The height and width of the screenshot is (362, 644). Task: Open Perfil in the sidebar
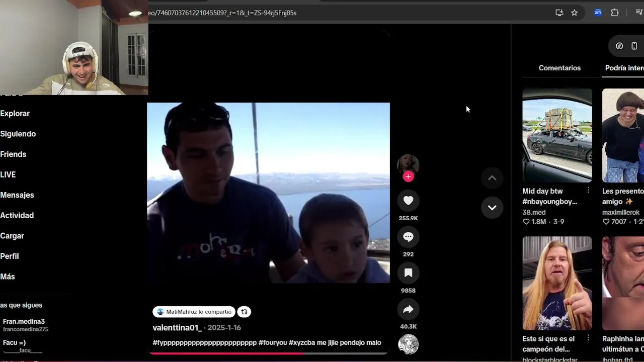point(10,256)
